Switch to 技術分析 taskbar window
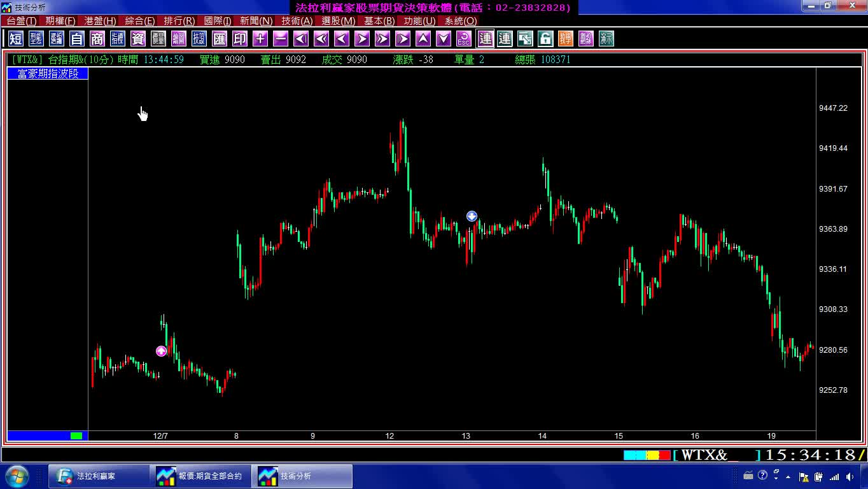 pos(302,476)
